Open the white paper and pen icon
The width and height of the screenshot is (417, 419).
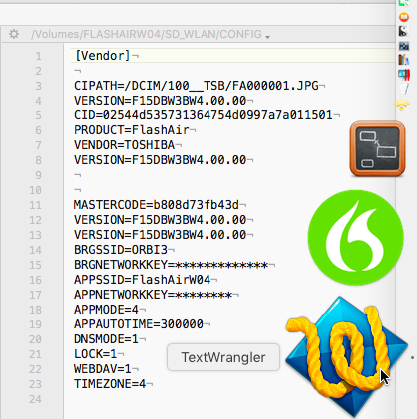404,89
